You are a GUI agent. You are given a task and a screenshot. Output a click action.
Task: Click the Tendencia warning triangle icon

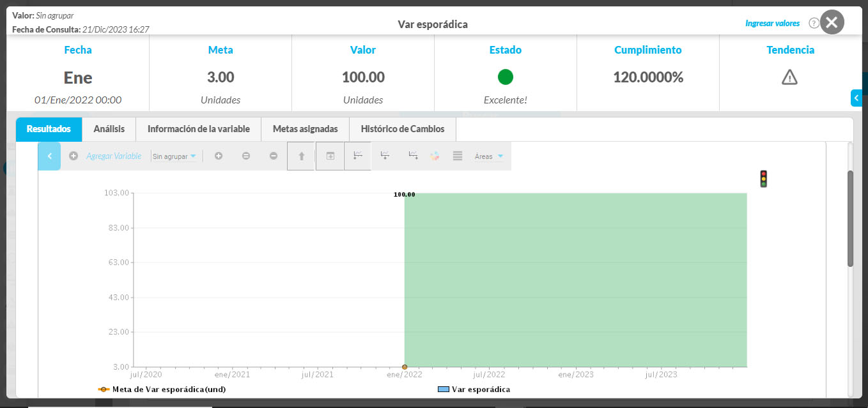pyautogui.click(x=790, y=77)
